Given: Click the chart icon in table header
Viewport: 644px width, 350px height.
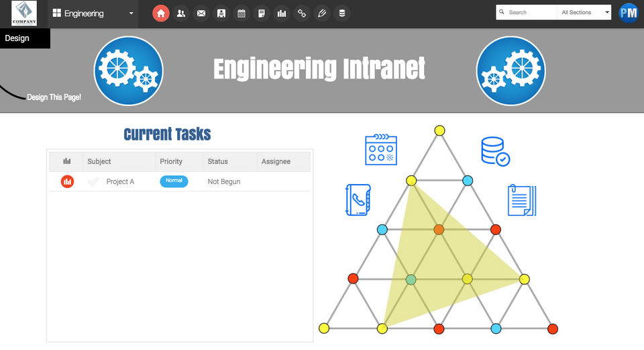Looking at the screenshot, I should point(66,161).
